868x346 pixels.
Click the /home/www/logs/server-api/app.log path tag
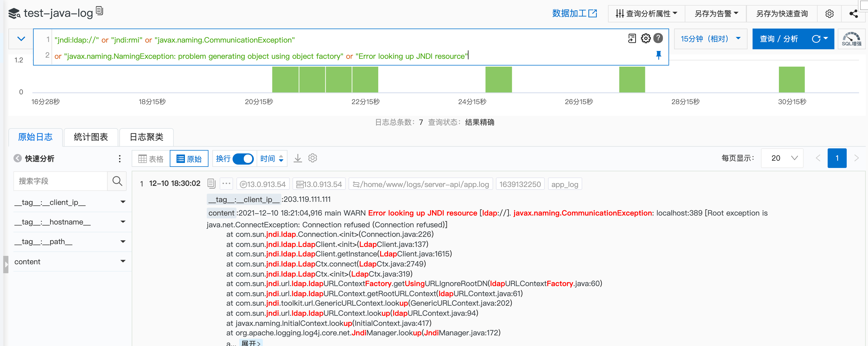point(421,184)
